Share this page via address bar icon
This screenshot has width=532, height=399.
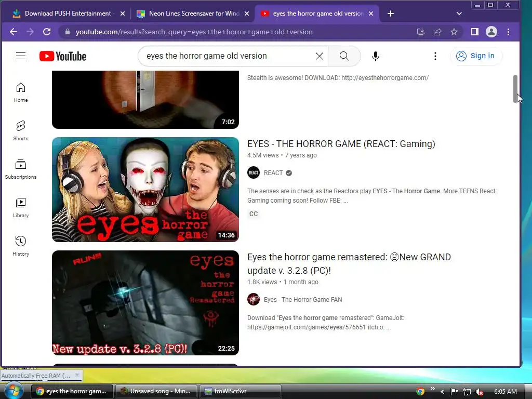coord(437,32)
